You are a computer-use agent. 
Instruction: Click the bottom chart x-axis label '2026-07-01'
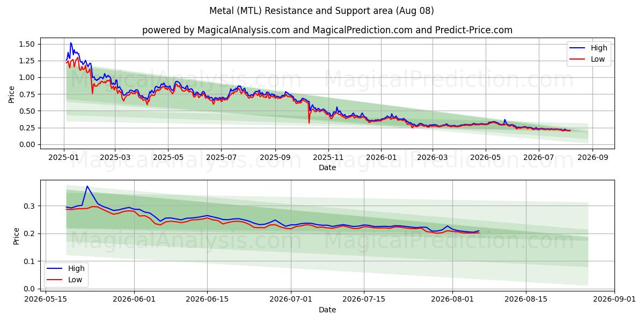click(291, 299)
